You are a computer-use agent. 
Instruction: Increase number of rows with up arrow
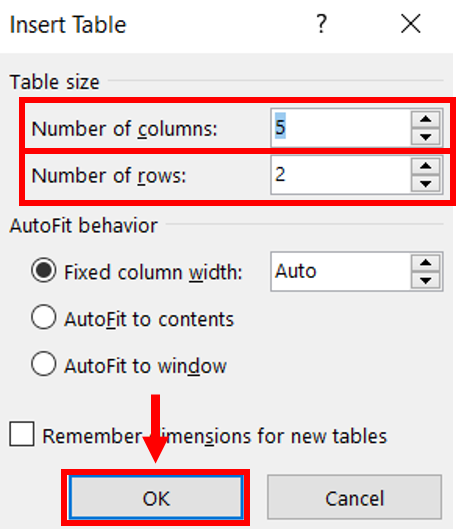(x=426, y=166)
